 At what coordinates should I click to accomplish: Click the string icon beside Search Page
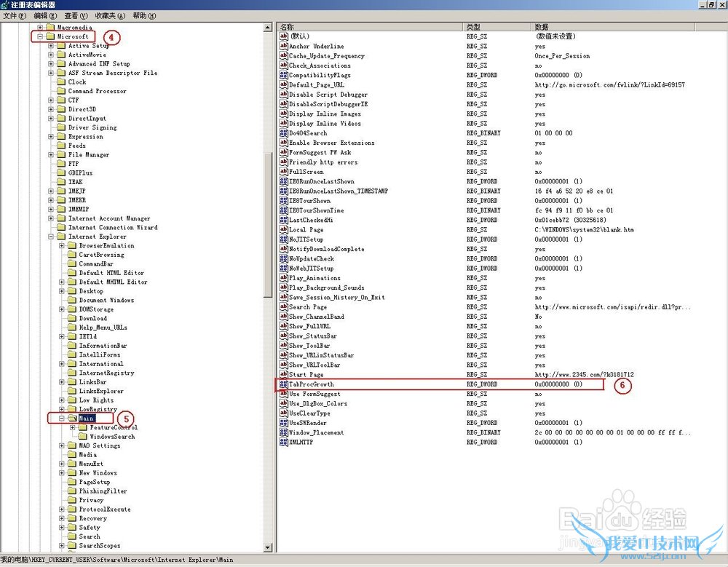point(283,306)
